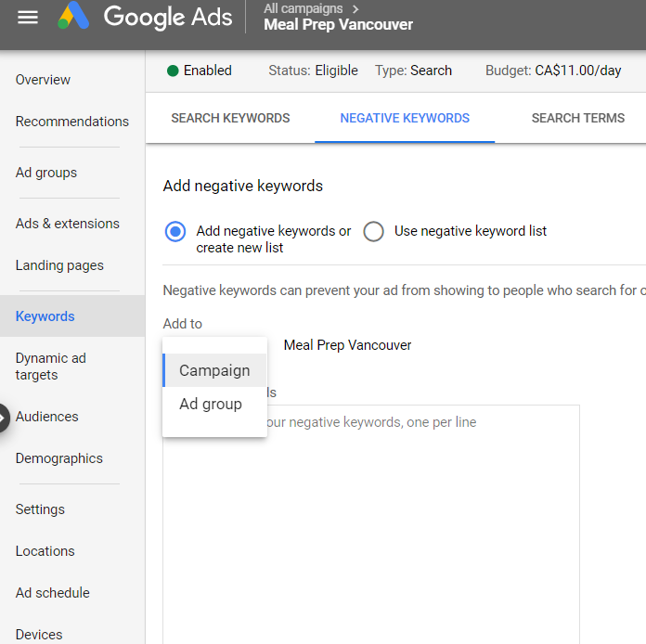The width and height of the screenshot is (646, 644).
Task: Select 'Use negative keyword list' radio option
Action: click(374, 232)
